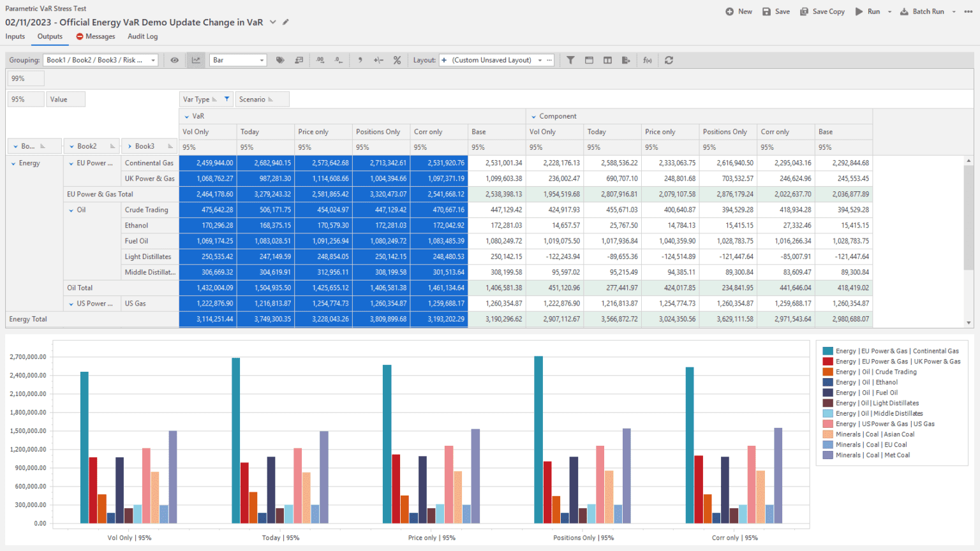Image resolution: width=980 pixels, height=551 pixels.
Task: Click the tag icon next to Bar
Action: 280,60
